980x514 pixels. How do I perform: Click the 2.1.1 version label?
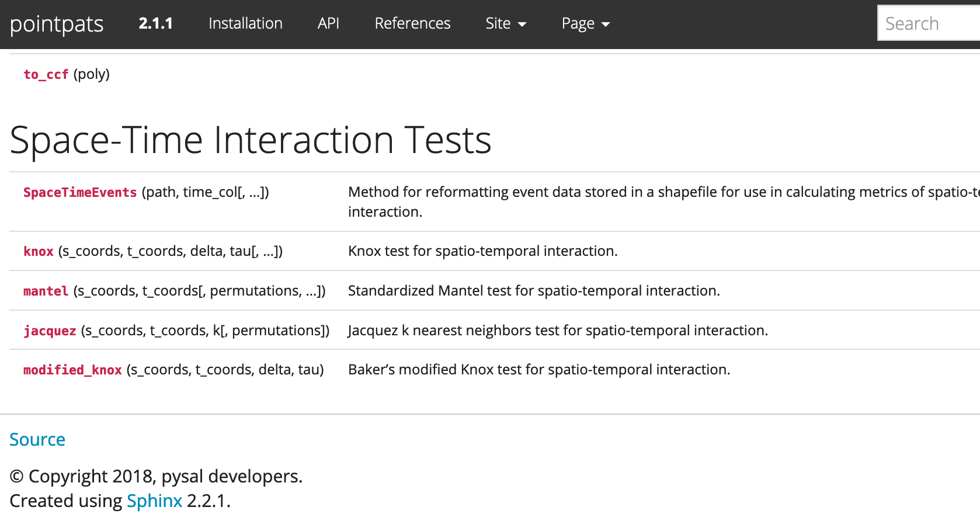pos(155,23)
